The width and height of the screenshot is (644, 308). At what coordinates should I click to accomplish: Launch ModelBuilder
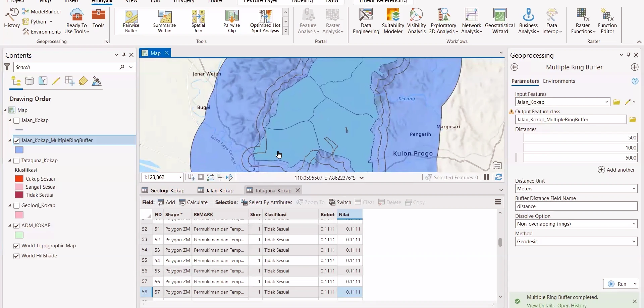point(42,11)
